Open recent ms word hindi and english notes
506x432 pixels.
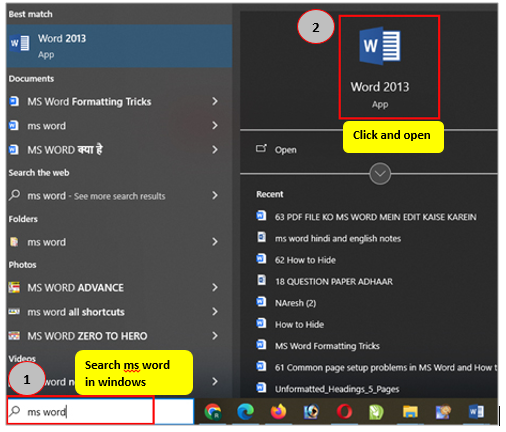coord(338,239)
